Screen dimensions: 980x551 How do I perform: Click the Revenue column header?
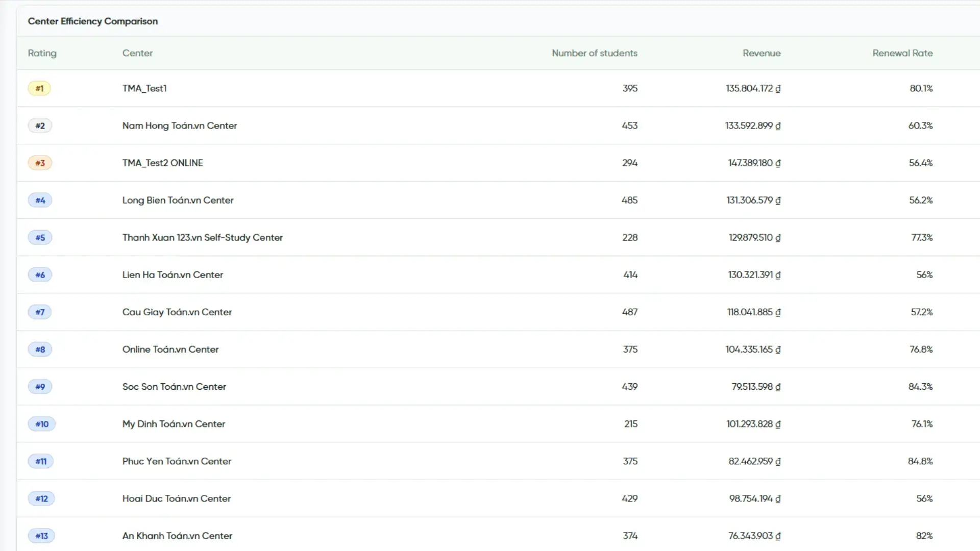point(761,53)
